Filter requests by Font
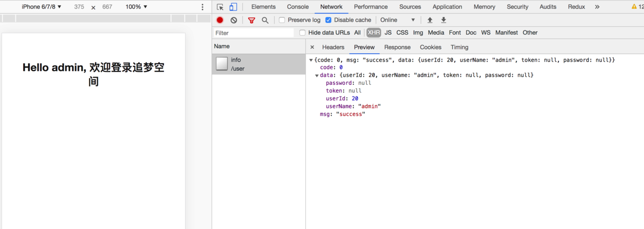 [x=455, y=33]
